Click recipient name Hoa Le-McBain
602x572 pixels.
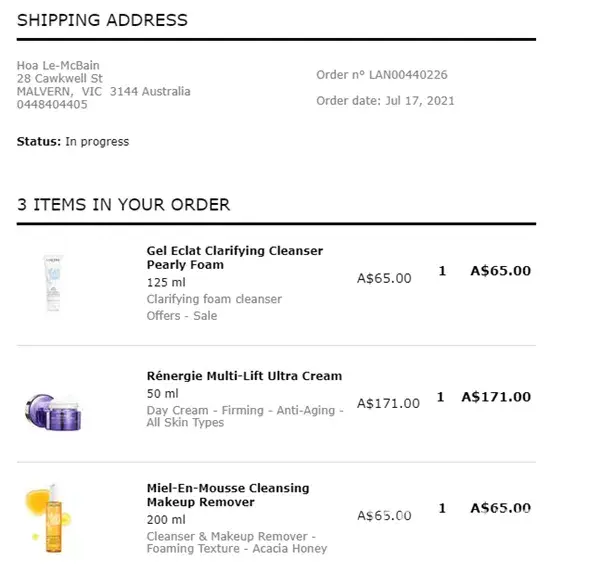[58, 66]
